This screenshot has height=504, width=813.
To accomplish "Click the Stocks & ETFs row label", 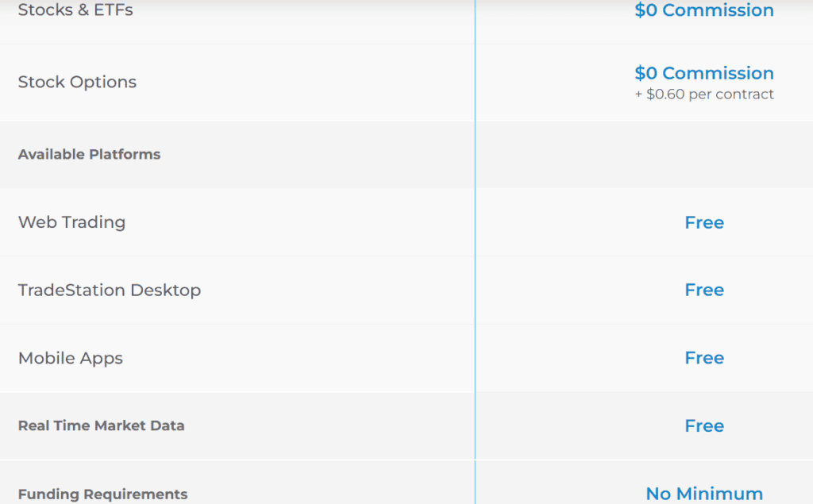I will (75, 10).
